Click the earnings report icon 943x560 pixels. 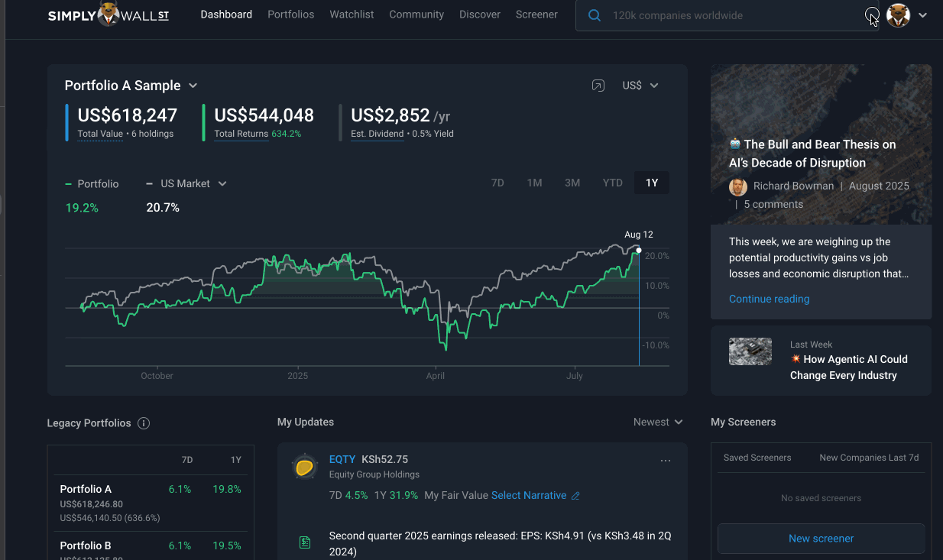pos(305,543)
